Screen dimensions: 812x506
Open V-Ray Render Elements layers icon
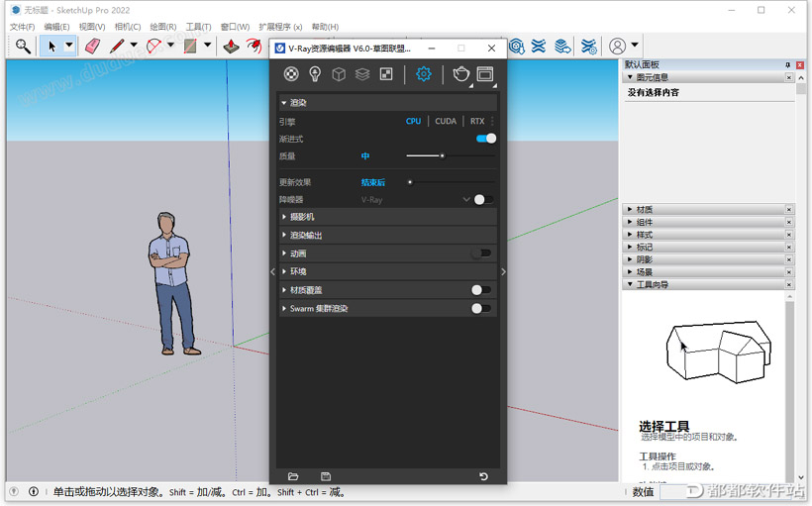click(x=362, y=74)
